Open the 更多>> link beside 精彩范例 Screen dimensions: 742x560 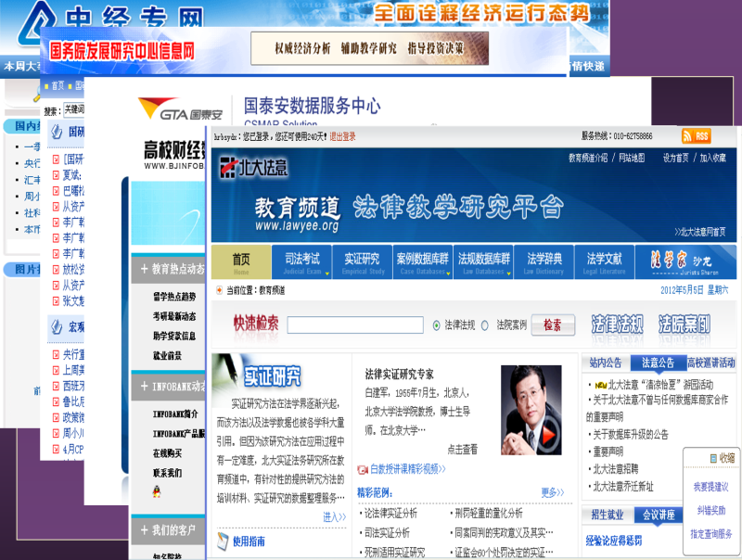click(x=553, y=493)
